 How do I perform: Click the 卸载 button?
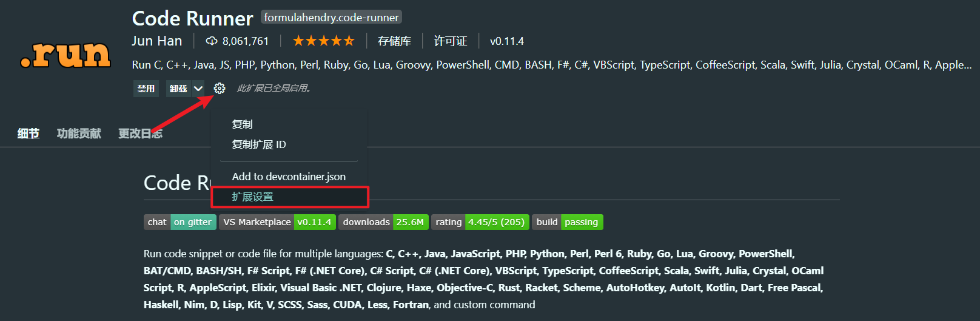click(x=179, y=89)
